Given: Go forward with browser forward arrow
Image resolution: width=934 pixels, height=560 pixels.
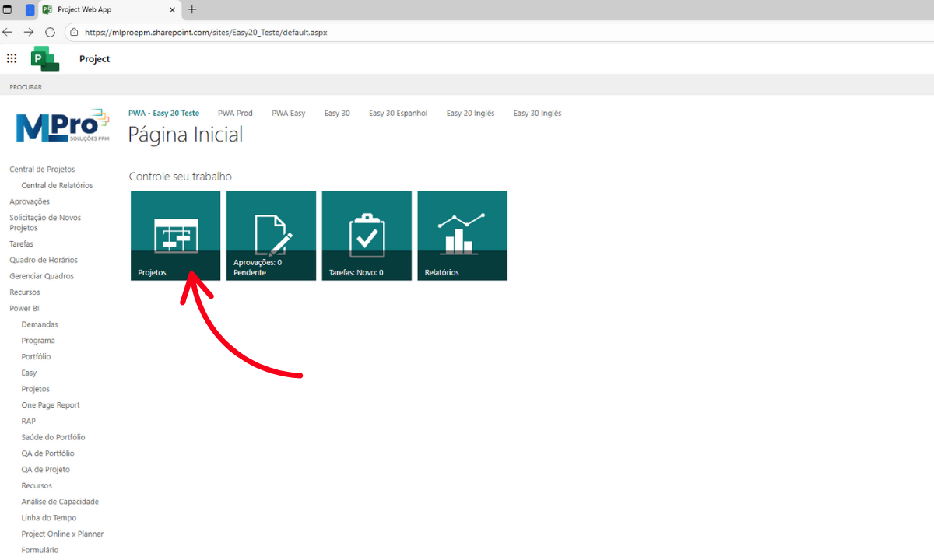Looking at the screenshot, I should tap(29, 32).
